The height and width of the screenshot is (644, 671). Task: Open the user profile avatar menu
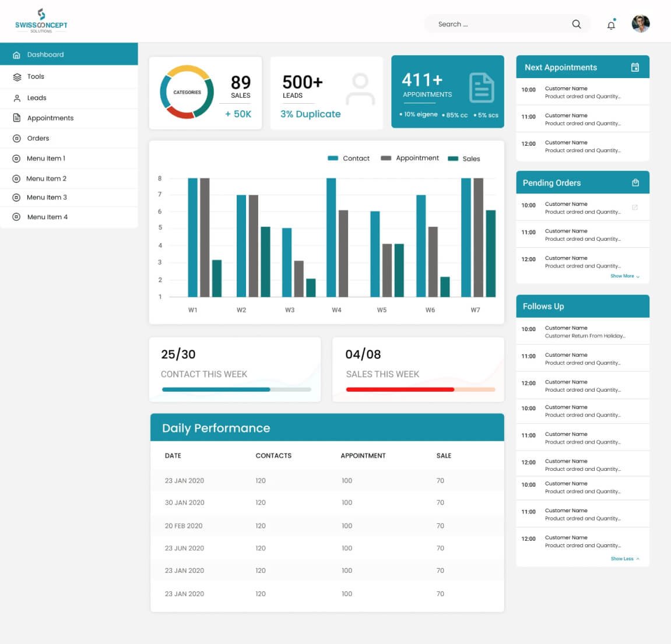640,24
